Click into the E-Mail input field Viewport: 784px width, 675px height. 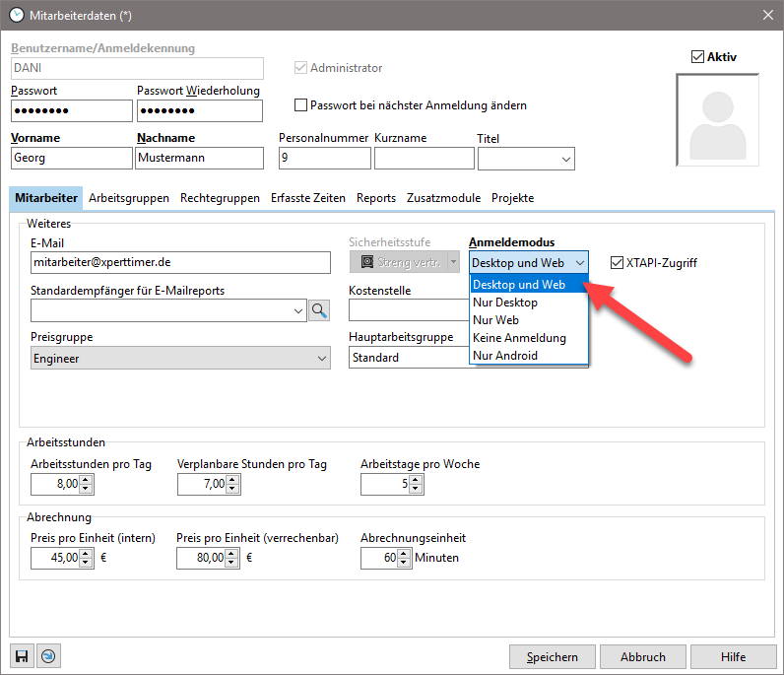pos(180,263)
